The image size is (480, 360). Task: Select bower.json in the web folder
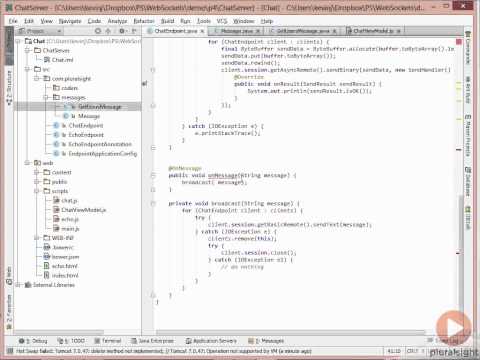[62, 257]
